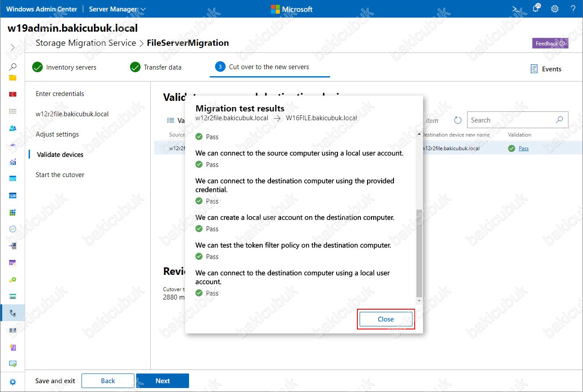Image resolution: width=583 pixels, height=392 pixels.
Task: Refresh the device list with circular arrow
Action: 457,120
